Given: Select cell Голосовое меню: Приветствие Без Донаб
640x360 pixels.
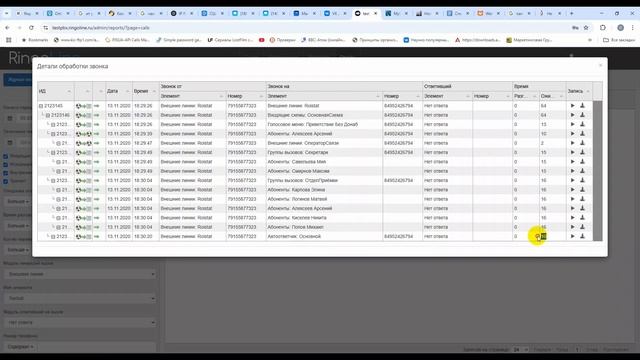Looking at the screenshot, I should click(x=324, y=124).
